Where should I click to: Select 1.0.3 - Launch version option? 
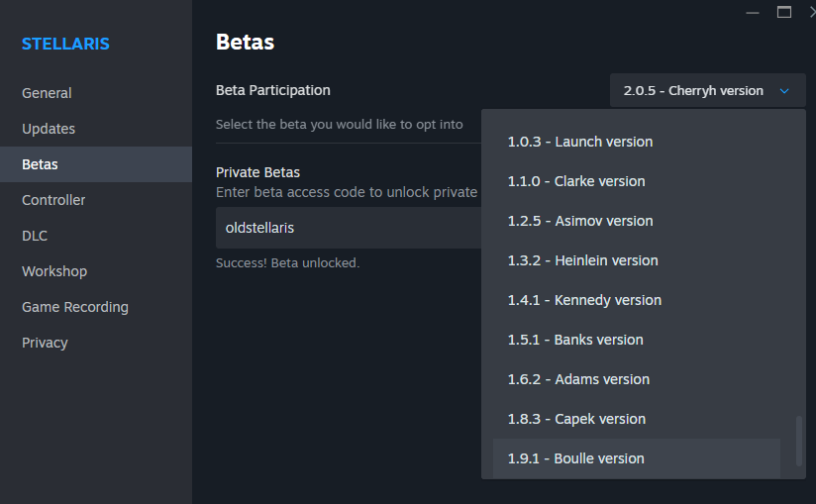point(637,142)
